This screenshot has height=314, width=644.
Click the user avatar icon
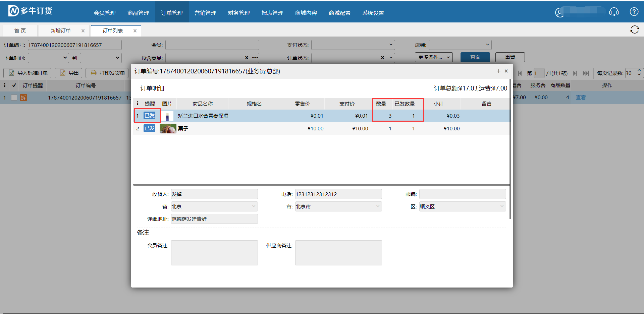click(559, 13)
